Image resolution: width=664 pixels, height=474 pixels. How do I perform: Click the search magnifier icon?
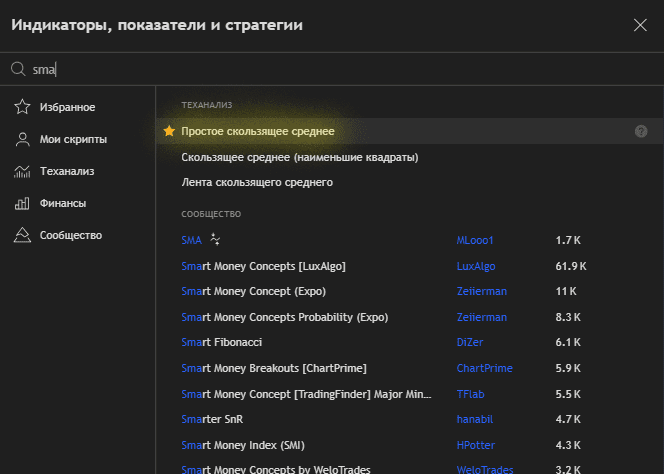18,69
